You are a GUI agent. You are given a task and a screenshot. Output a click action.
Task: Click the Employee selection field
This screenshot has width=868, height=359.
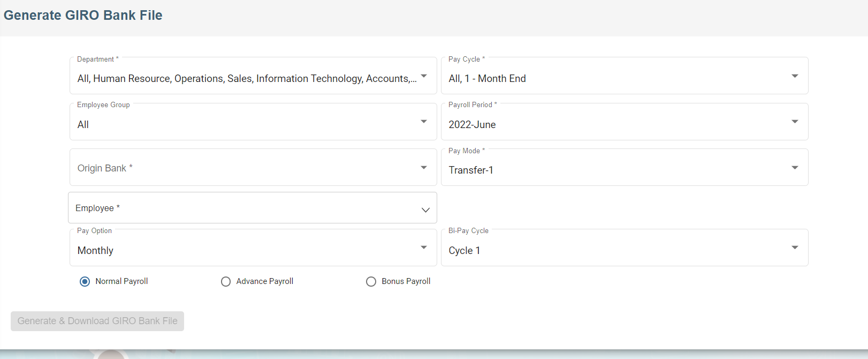point(246,208)
